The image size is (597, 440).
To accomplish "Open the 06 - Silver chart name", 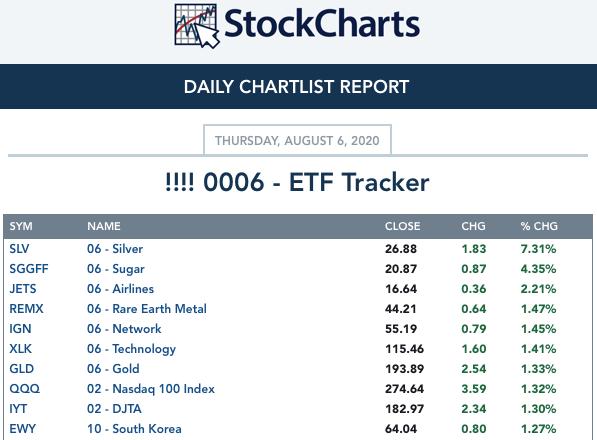I will 115,249.
